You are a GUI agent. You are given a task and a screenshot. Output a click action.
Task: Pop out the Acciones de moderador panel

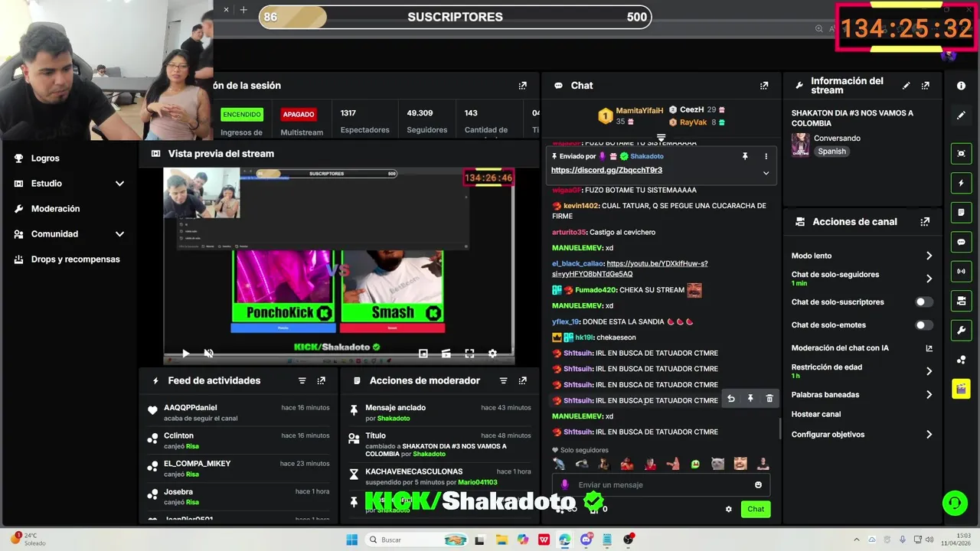tap(522, 381)
